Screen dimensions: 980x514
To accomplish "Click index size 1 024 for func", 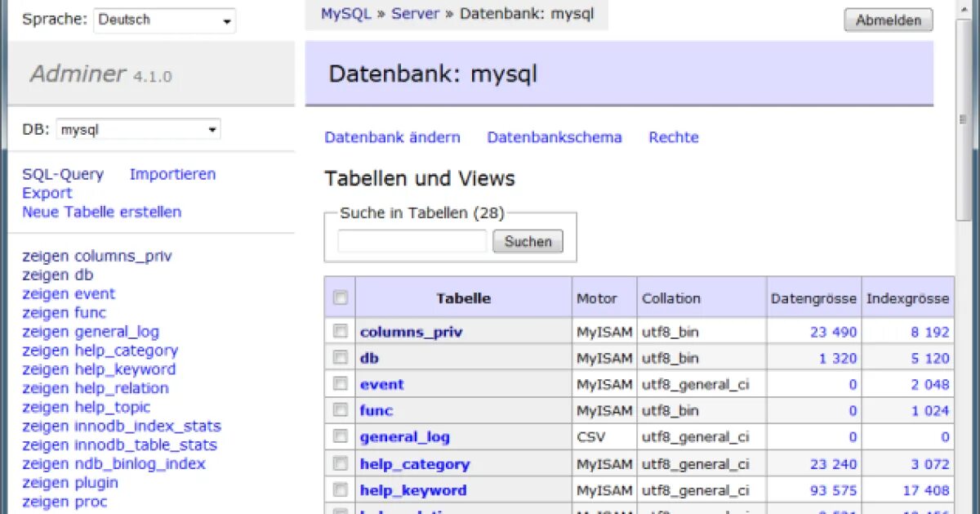I will pos(930,410).
